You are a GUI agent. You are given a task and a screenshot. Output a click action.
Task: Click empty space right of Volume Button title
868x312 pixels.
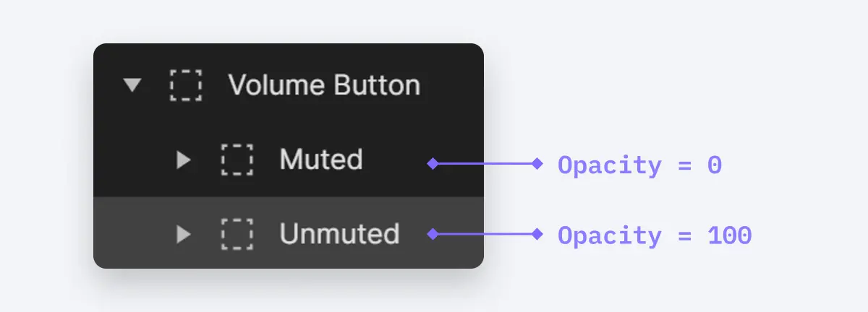(452, 85)
